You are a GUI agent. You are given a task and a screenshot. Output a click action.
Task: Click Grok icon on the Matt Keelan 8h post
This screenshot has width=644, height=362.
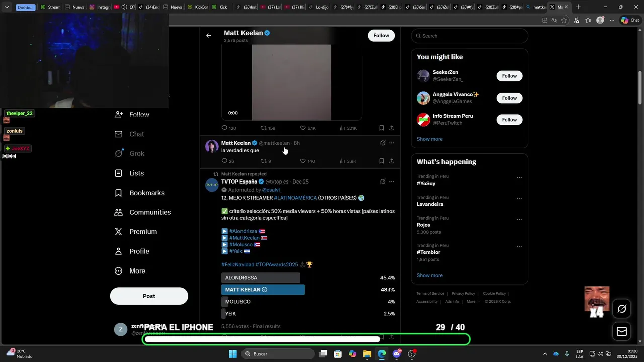(383, 143)
